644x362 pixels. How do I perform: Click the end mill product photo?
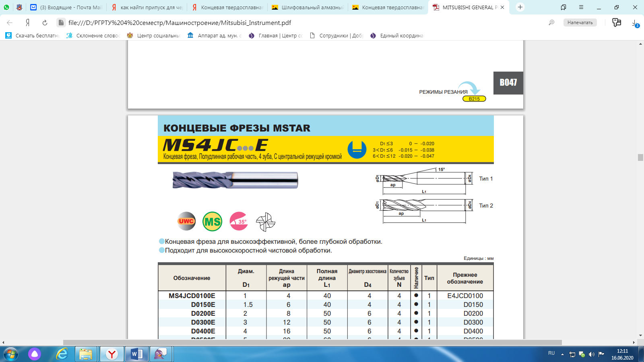pos(235,180)
